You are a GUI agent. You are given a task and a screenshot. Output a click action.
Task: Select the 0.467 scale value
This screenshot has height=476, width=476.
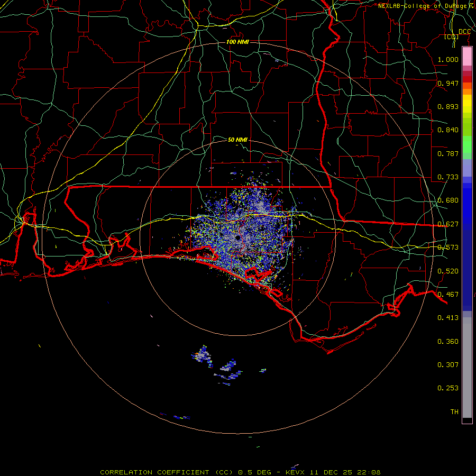click(x=448, y=295)
